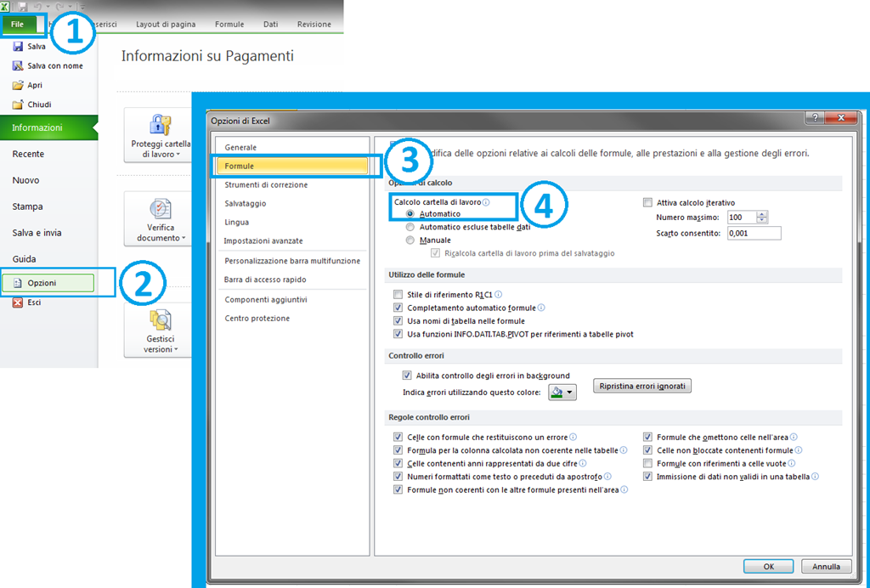Enable the Attiva calcolo iterativo checkbox
The width and height of the screenshot is (870, 588).
(648, 203)
